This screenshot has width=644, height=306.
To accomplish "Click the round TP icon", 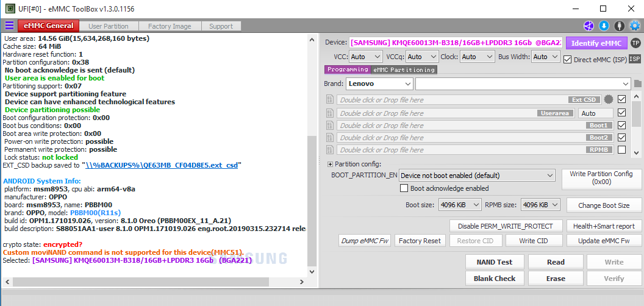I will (635, 43).
